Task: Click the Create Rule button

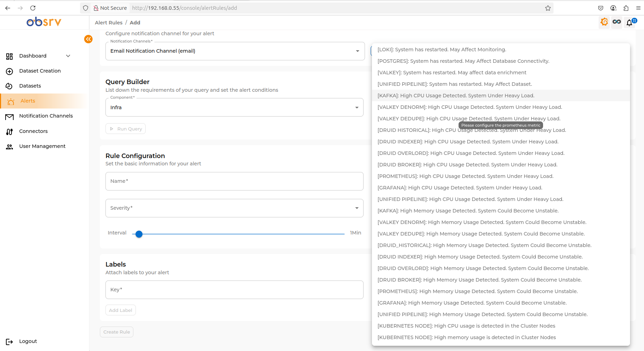Action: pos(117,332)
